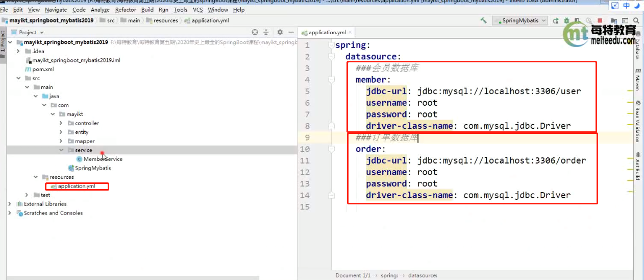Image resolution: width=644 pixels, height=280 pixels.
Task: Click the line 9 number in the gutter
Action: (307, 137)
